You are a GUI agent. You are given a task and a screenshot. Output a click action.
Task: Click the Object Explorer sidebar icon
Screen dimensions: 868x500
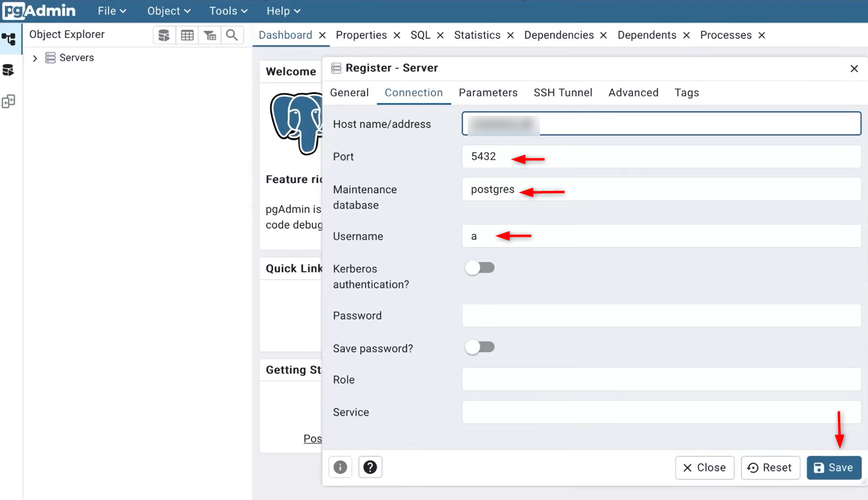click(8, 40)
